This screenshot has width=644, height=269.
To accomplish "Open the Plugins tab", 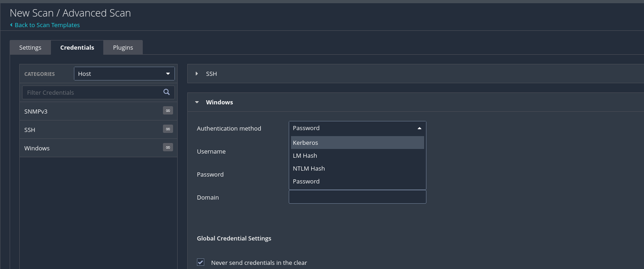I will [123, 47].
